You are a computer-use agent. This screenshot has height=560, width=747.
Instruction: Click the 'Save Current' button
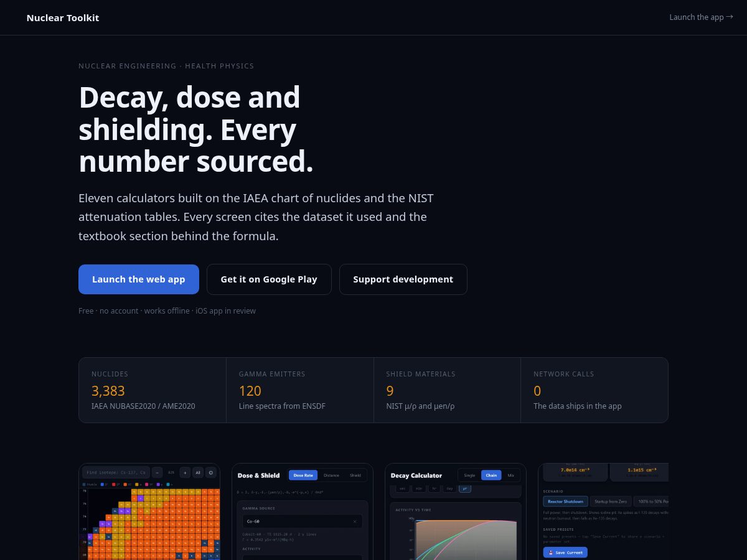coord(565,553)
